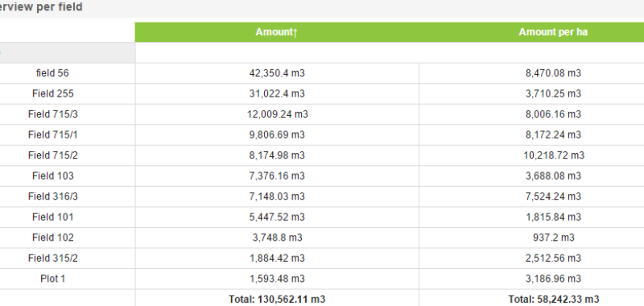Viewport: 644px width, 306px height.
Task: Select the field 56 row label
Action: (x=52, y=73)
